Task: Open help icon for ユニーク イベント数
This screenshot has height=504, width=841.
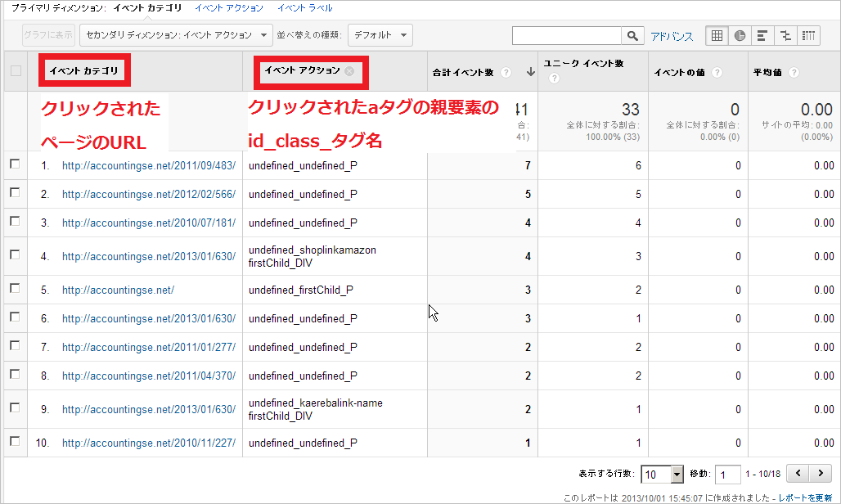Action: coord(554,79)
